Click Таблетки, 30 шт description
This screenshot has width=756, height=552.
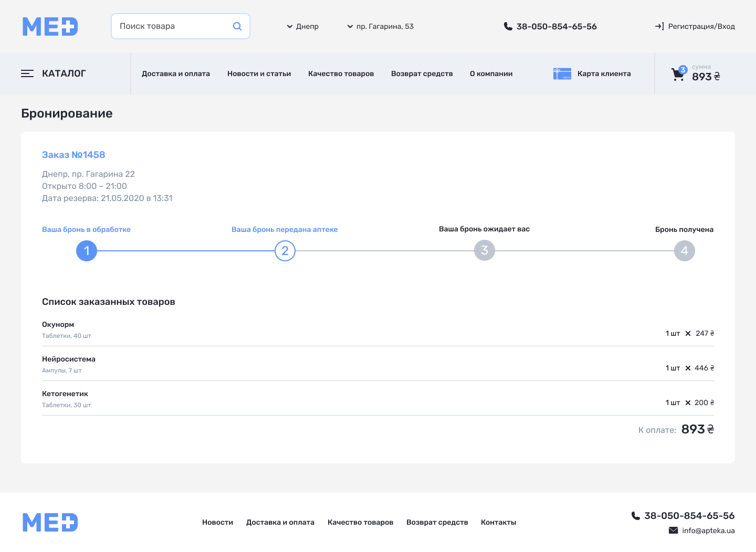67,405
